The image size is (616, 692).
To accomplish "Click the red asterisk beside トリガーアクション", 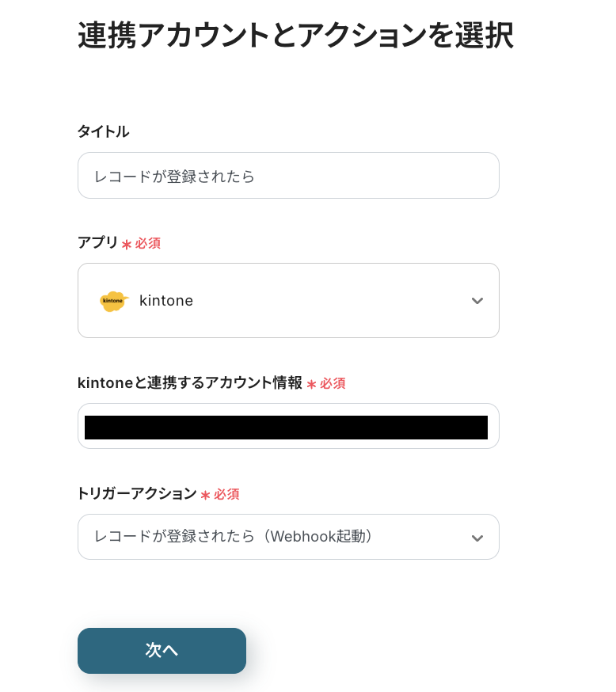I will tap(205, 496).
